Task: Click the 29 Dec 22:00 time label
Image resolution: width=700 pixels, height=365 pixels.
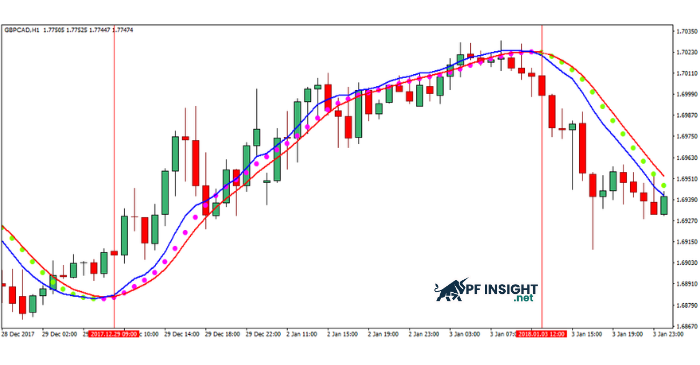Action: click(x=263, y=334)
